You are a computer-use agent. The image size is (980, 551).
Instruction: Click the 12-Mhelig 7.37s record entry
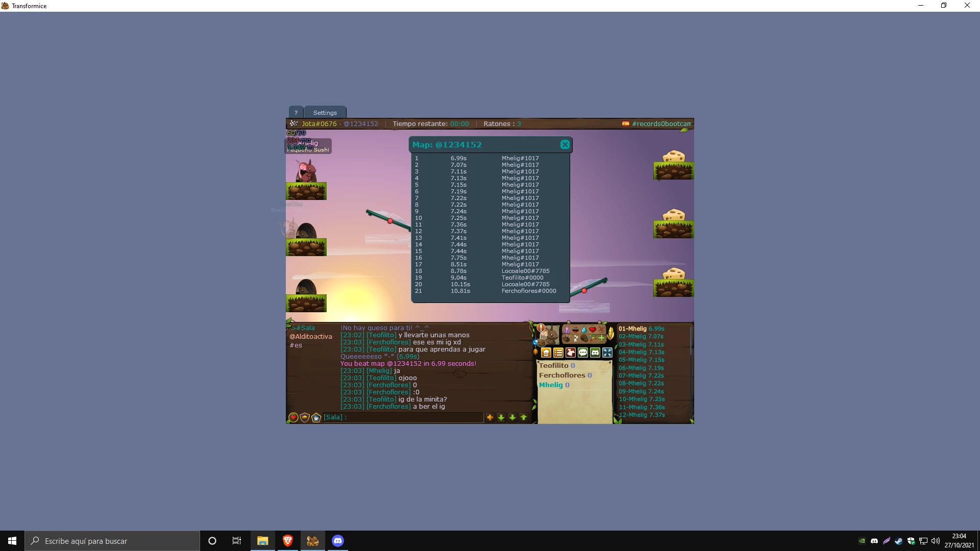pos(642,415)
